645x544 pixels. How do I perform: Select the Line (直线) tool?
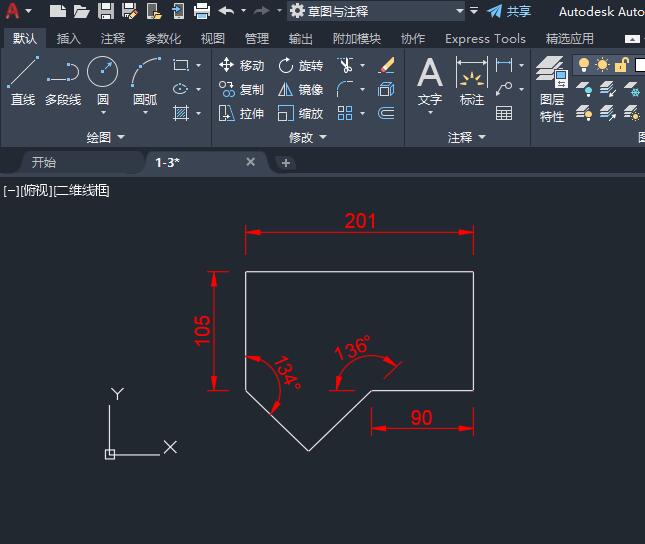[23, 81]
